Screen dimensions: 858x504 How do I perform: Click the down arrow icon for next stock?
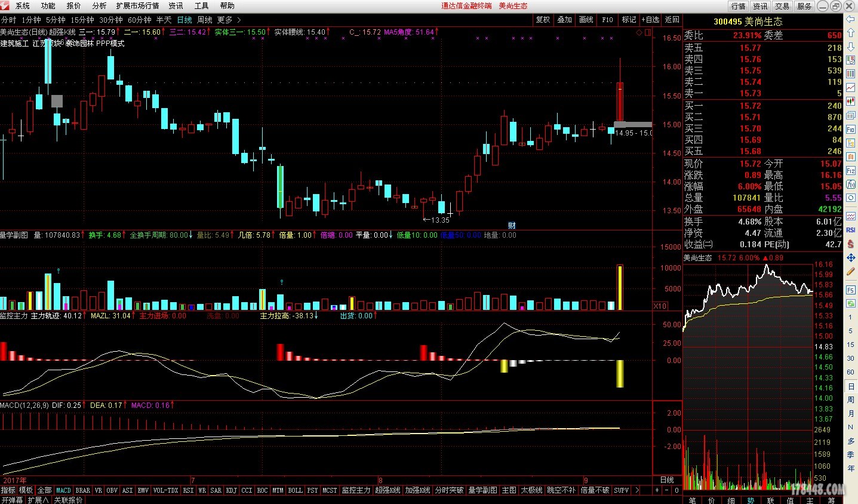pyautogui.click(x=851, y=47)
